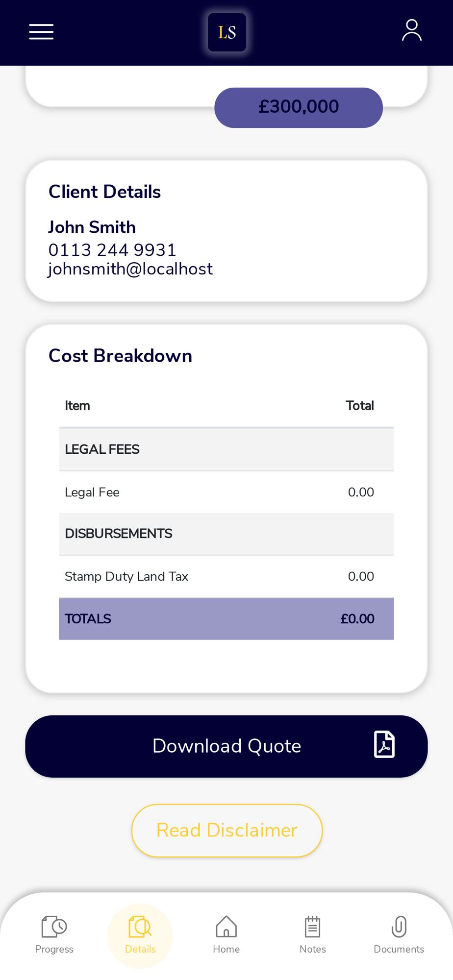Click the £300,000 price pill

[x=299, y=107]
